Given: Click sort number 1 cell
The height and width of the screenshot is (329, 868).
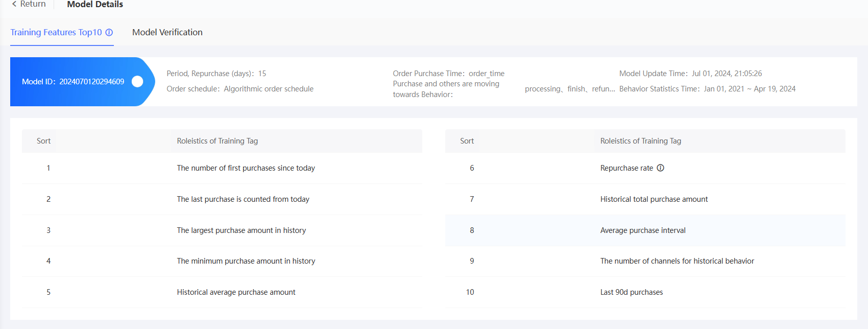Looking at the screenshot, I should click(x=49, y=168).
